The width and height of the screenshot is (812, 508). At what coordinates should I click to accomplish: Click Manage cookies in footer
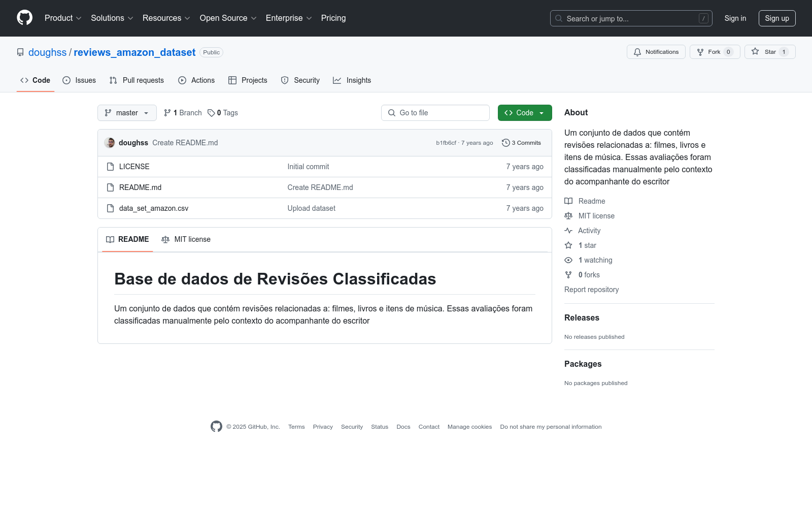tap(470, 427)
